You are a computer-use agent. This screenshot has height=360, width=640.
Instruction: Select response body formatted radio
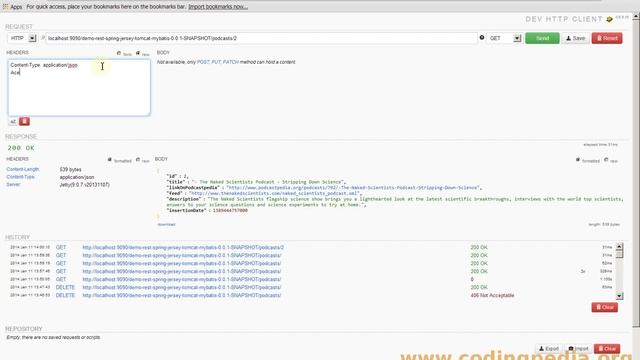[x=578, y=160]
